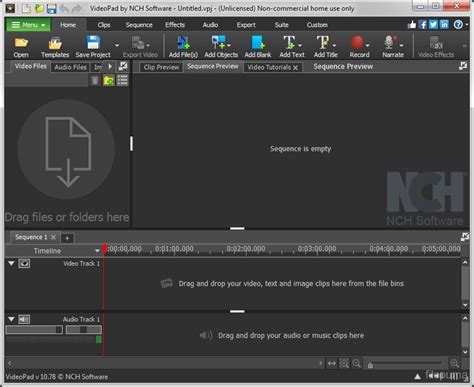Click the Narrate microphone icon
This screenshot has height=387, width=474.
390,43
